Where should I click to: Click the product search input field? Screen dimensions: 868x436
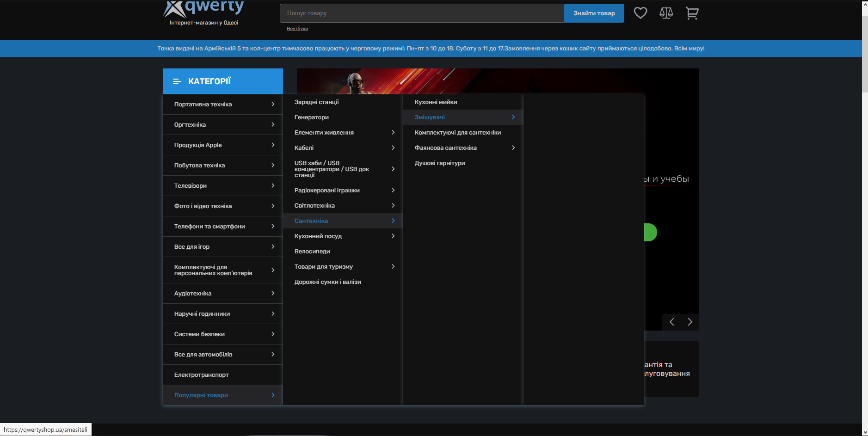[x=422, y=13]
